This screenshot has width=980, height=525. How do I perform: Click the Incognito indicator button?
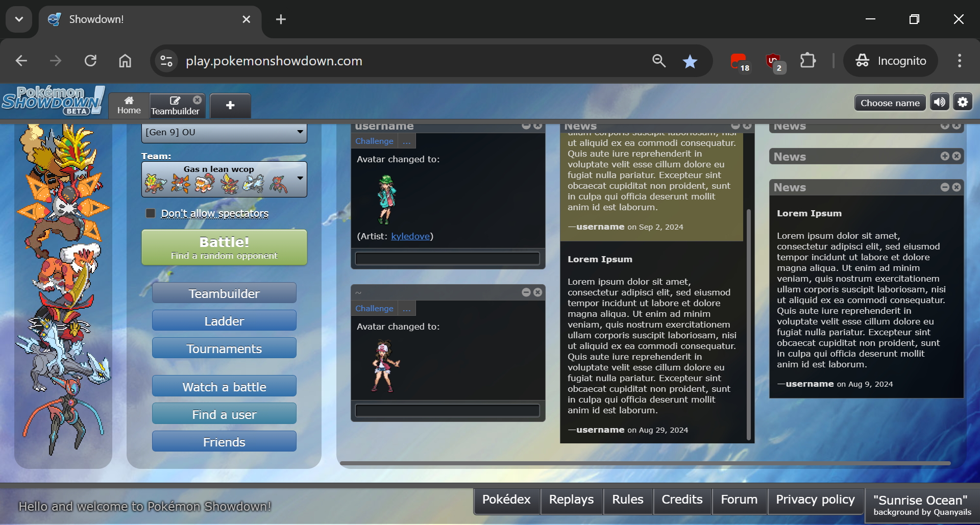[891, 61]
